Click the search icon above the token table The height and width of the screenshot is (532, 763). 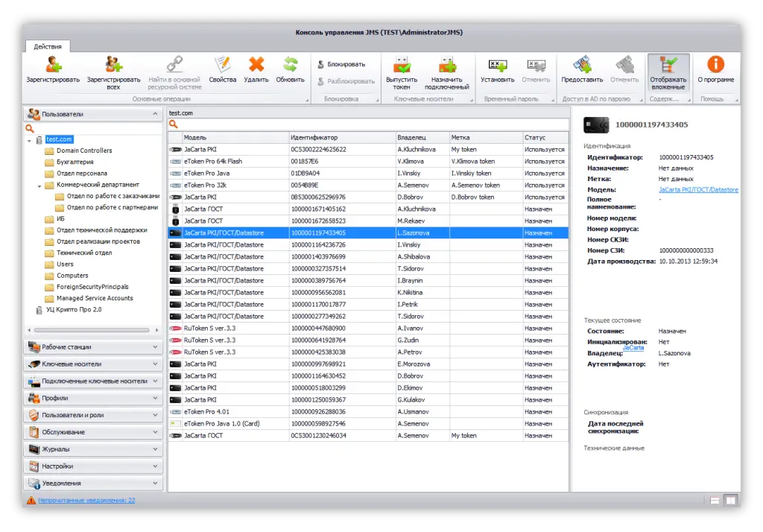click(173, 124)
